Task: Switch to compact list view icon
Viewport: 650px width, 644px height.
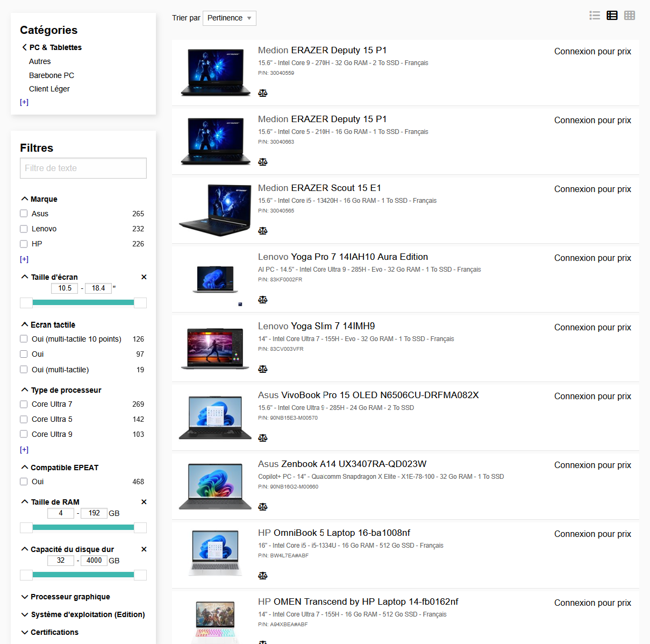Action: click(595, 16)
